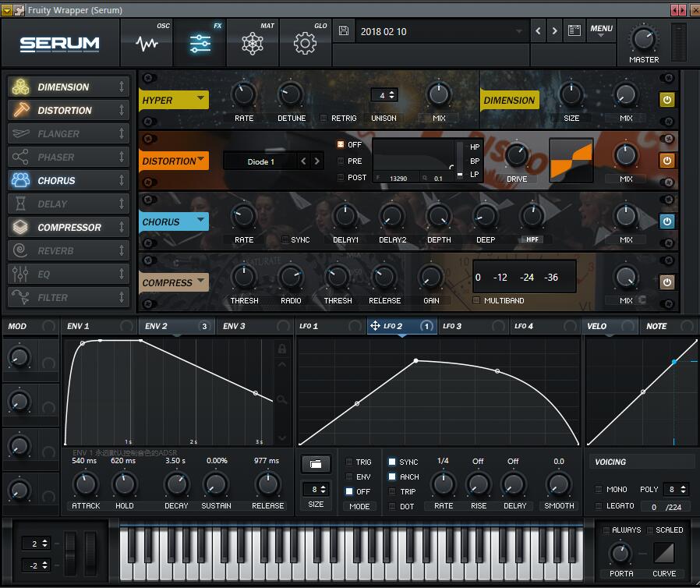Click the MASTER volume knob
700x588 pixels.
click(x=643, y=39)
